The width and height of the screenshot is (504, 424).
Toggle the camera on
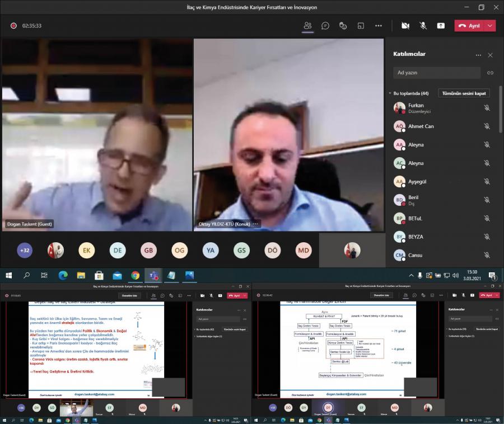tap(405, 26)
